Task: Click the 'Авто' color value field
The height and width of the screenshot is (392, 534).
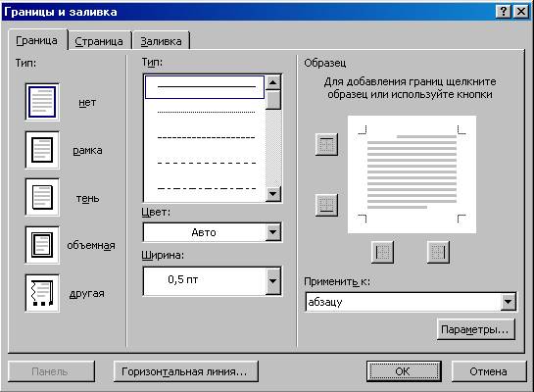Action: click(x=204, y=232)
